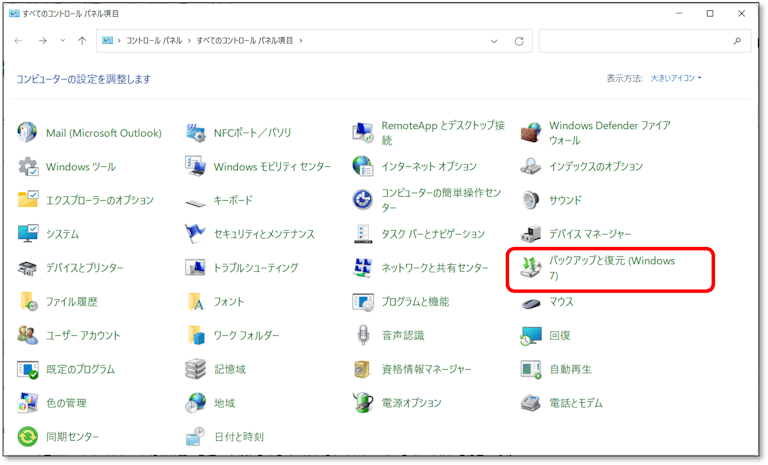
Task: Open the NFCポート／パソリ icon
Action: (x=196, y=133)
